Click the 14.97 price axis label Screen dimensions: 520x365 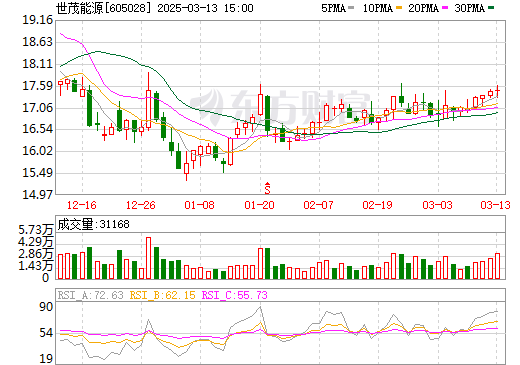tap(38, 194)
